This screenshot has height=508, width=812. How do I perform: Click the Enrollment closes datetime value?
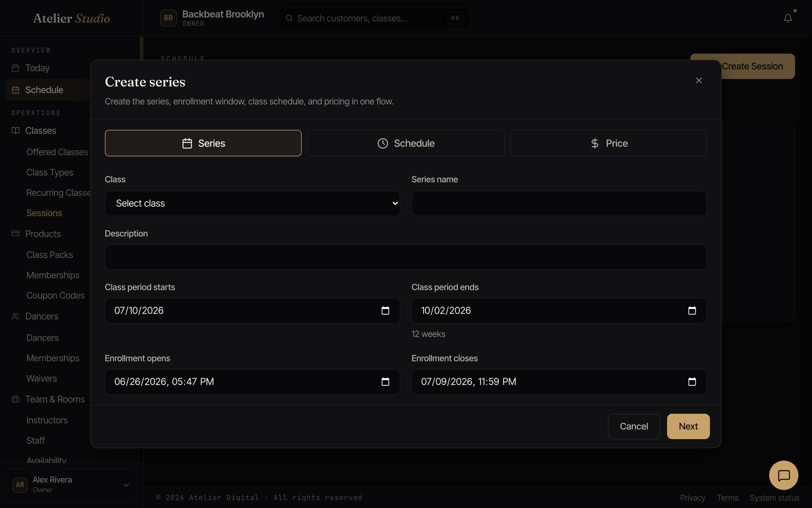[x=469, y=382]
